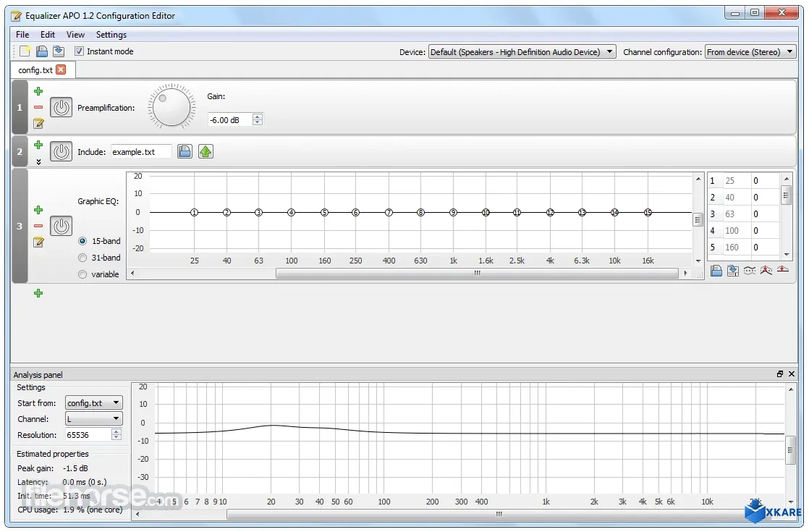
Task: Decrease the Gain spinner value
Action: [258, 123]
